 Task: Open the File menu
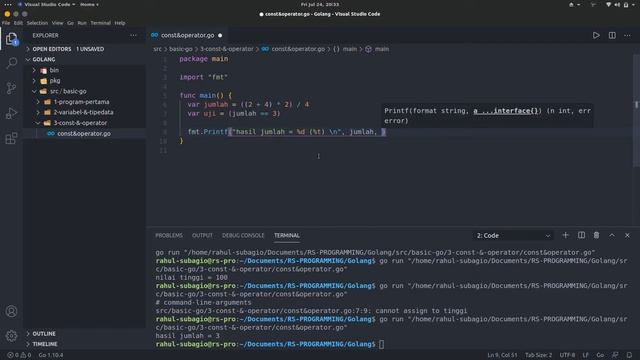(6, 23)
